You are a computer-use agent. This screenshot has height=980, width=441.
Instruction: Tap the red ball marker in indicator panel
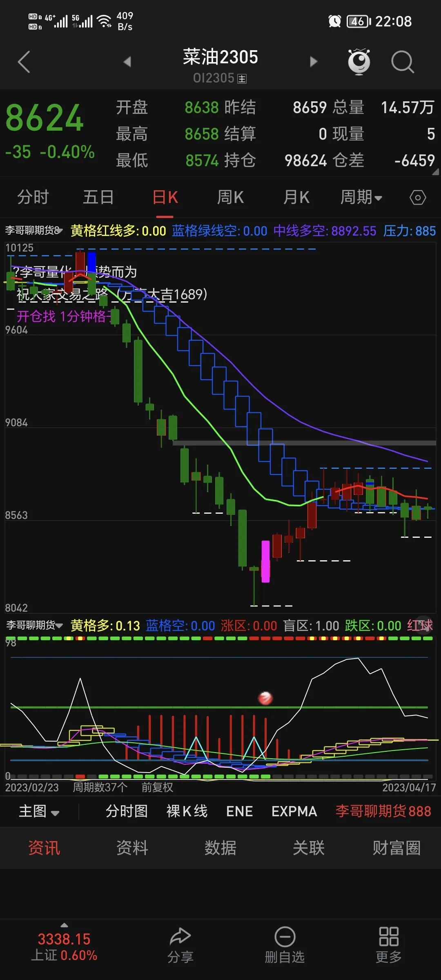click(x=265, y=698)
